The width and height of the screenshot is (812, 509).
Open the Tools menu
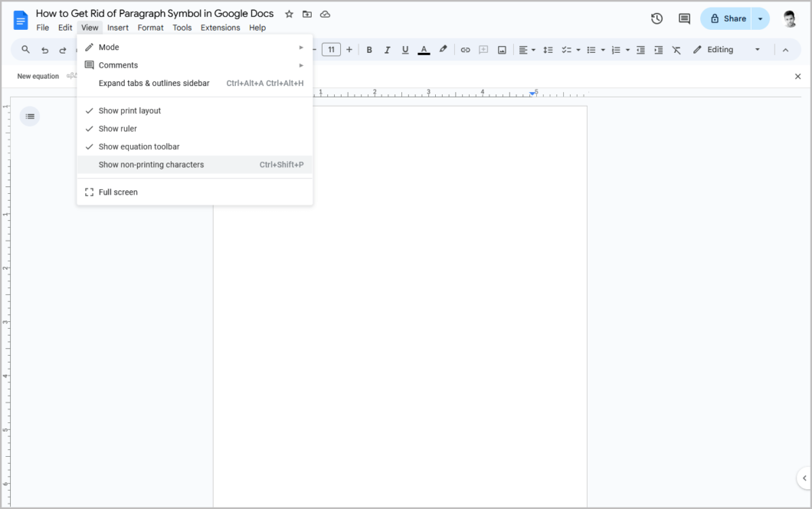pos(182,28)
